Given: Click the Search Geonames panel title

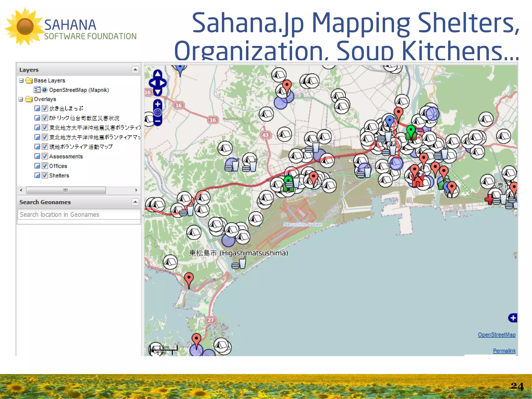Looking at the screenshot, I should [45, 202].
